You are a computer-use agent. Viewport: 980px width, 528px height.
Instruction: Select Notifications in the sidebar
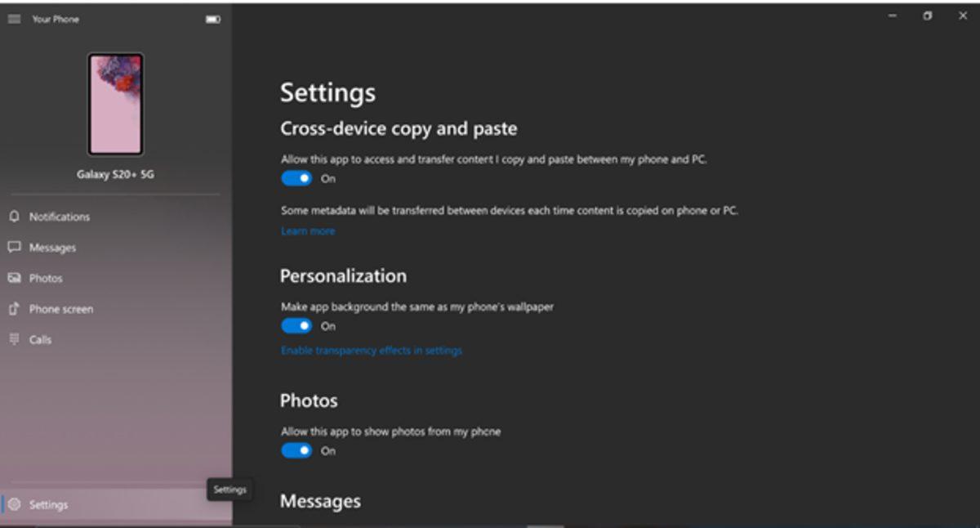(61, 217)
